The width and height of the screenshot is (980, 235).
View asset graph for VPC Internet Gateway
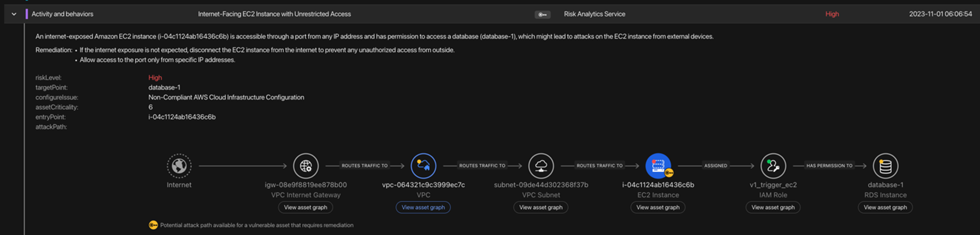point(305,207)
